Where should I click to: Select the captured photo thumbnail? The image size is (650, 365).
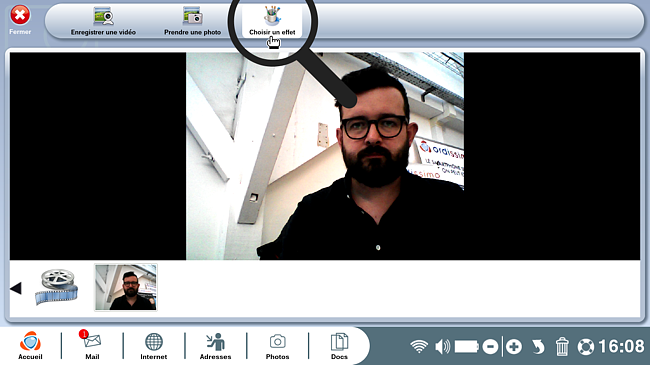coord(126,287)
